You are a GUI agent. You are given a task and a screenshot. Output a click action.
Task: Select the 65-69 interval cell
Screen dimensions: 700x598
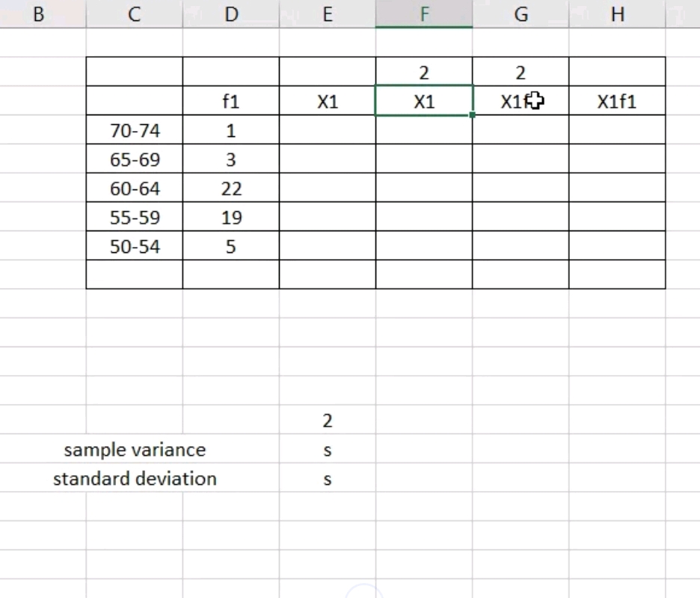134,159
